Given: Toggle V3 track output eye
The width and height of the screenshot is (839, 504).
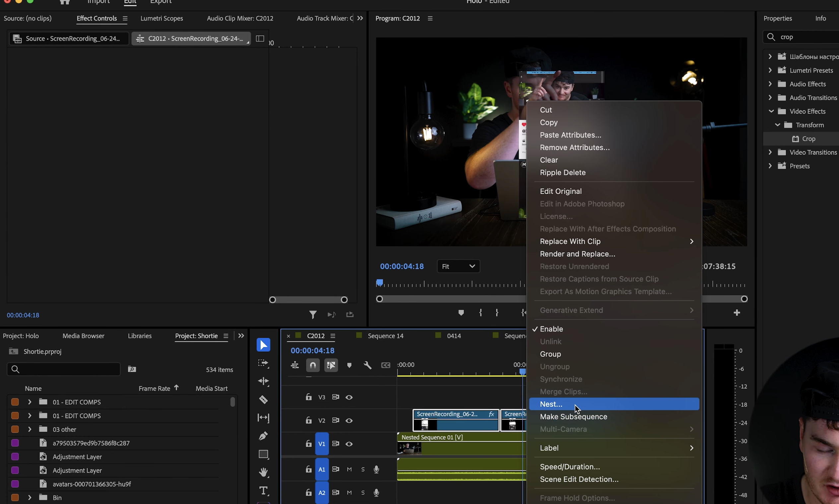Looking at the screenshot, I should coord(349,397).
